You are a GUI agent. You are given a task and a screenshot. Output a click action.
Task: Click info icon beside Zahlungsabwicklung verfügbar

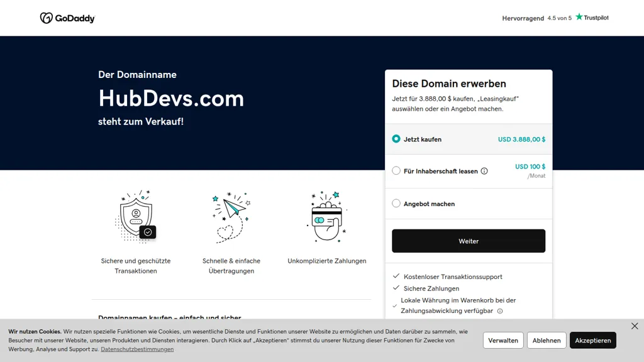click(x=500, y=311)
